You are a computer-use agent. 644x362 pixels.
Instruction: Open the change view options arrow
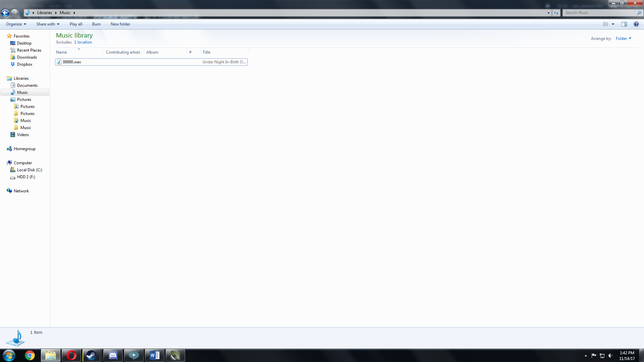[613, 24]
